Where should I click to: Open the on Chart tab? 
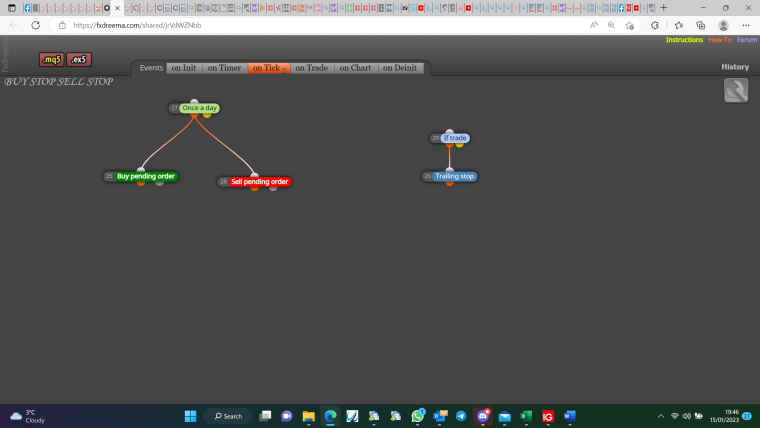[x=355, y=68]
